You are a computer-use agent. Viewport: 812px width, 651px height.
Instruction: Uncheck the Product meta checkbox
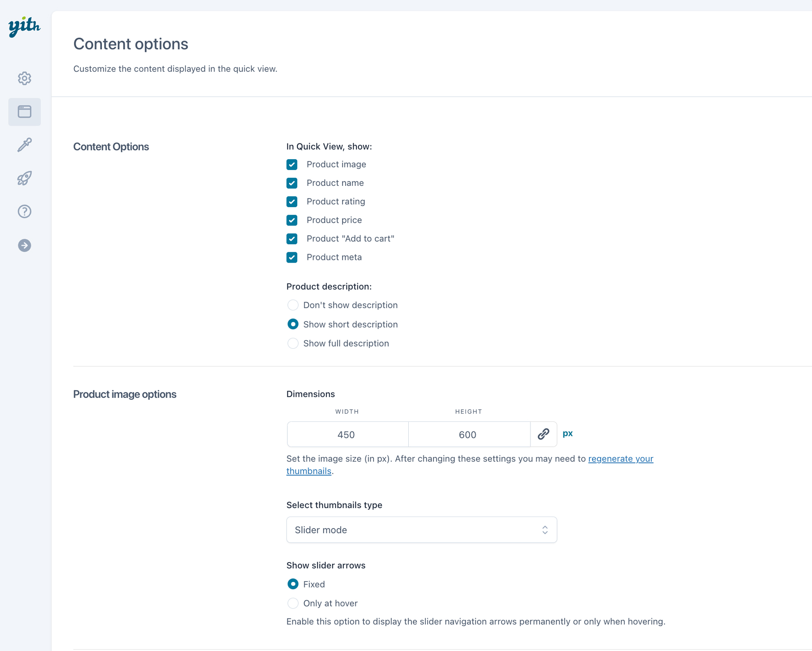pos(292,257)
